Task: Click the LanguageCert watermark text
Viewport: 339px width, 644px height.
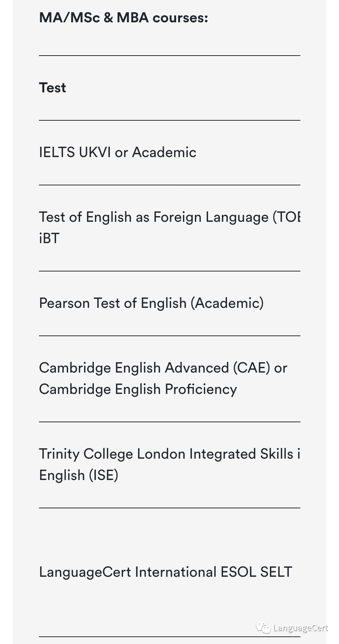Action: coord(300,628)
